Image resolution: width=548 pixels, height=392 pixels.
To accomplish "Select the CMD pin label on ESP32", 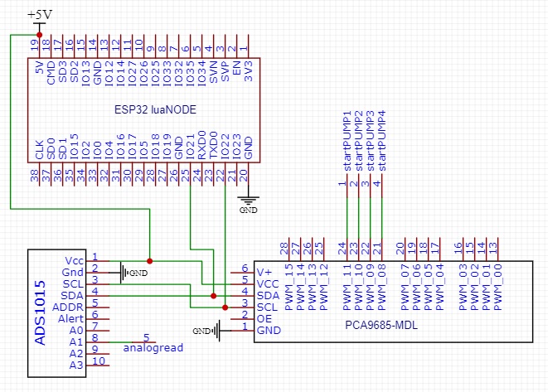I will pos(51,73).
